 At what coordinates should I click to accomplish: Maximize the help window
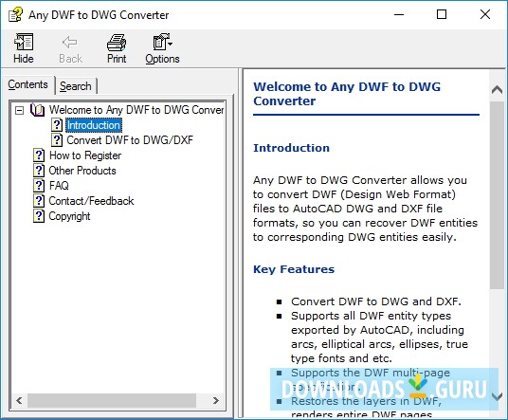pyautogui.click(x=442, y=14)
